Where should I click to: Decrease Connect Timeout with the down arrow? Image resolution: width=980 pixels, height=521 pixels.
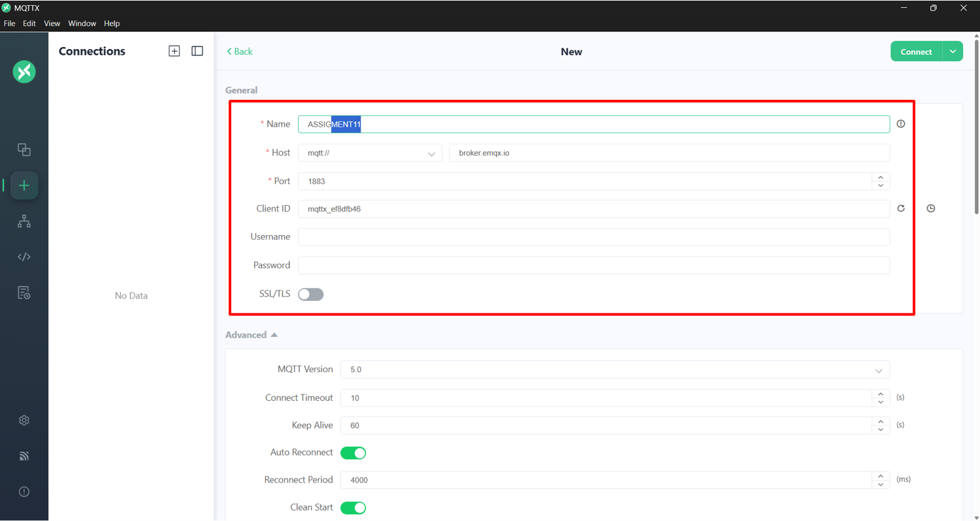[881, 402]
